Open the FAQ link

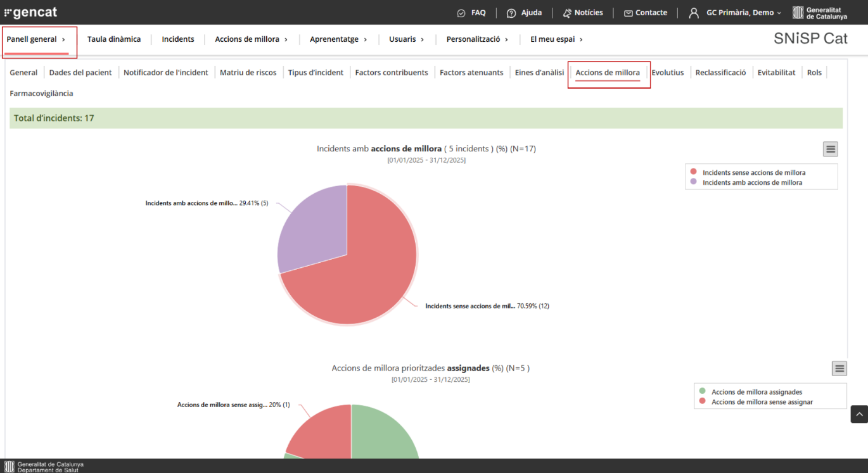478,13
